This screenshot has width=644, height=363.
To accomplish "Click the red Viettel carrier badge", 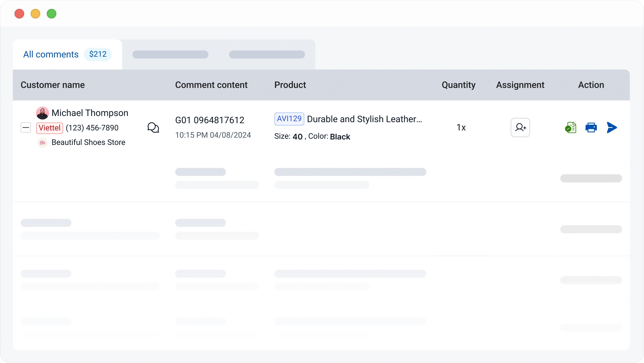I will pos(50,128).
